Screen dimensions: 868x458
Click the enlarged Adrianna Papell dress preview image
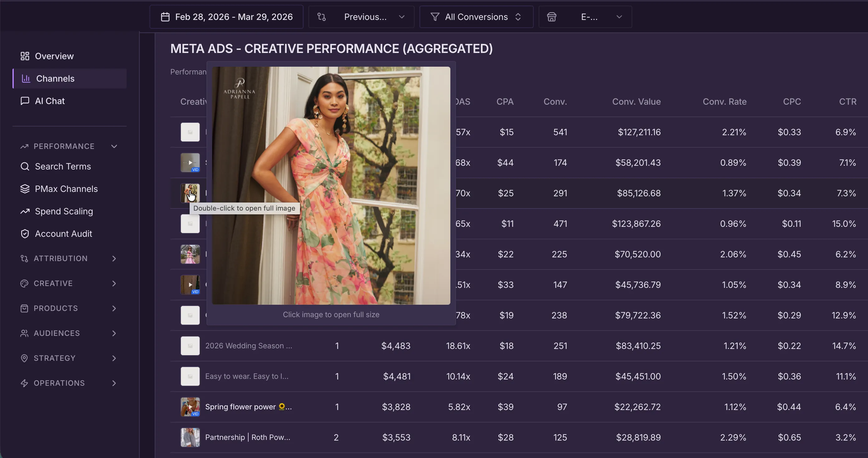[x=331, y=185]
